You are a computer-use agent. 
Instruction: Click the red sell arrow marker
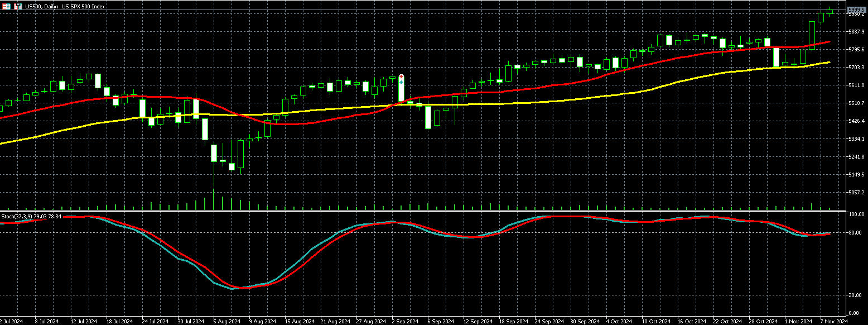[401, 76]
